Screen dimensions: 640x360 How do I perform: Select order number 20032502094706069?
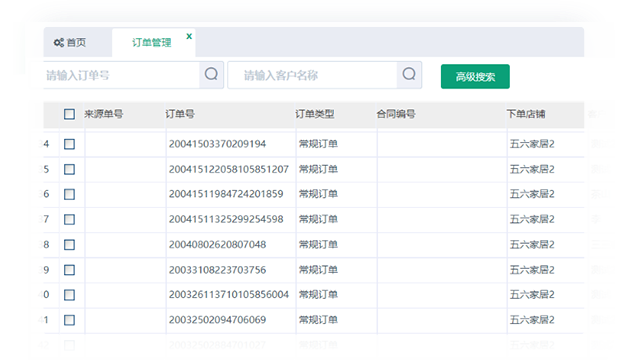[x=218, y=320]
